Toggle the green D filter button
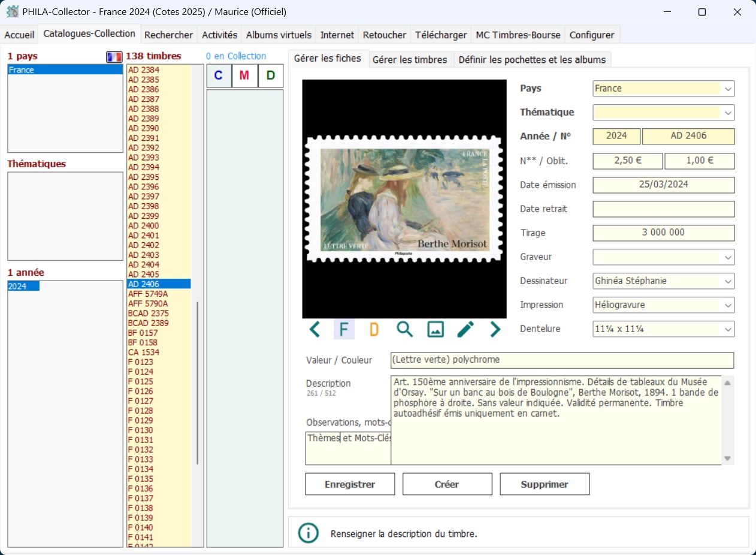Image resolution: width=756 pixels, height=555 pixels. coord(271,76)
